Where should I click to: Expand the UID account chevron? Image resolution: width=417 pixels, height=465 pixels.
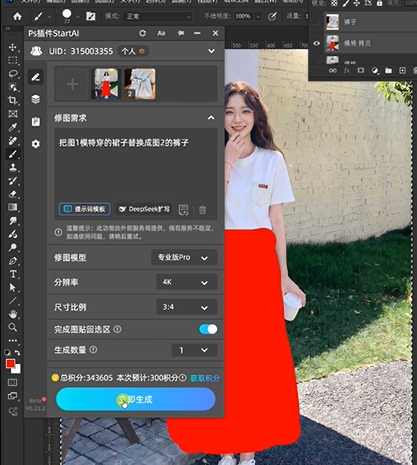click(211, 51)
